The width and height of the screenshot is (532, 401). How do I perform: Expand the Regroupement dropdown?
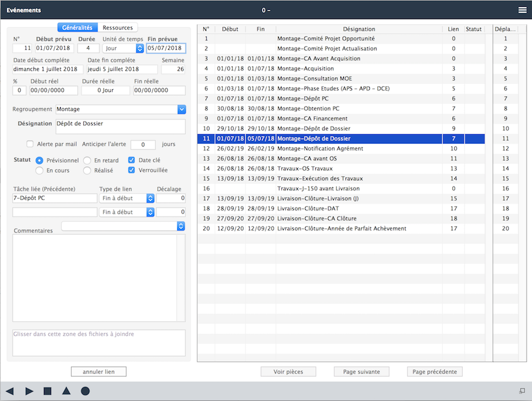(182, 109)
